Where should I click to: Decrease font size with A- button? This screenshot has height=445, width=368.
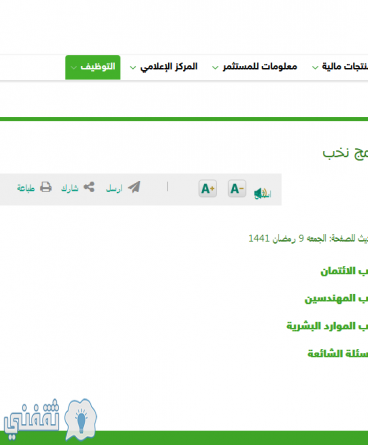coord(237,188)
